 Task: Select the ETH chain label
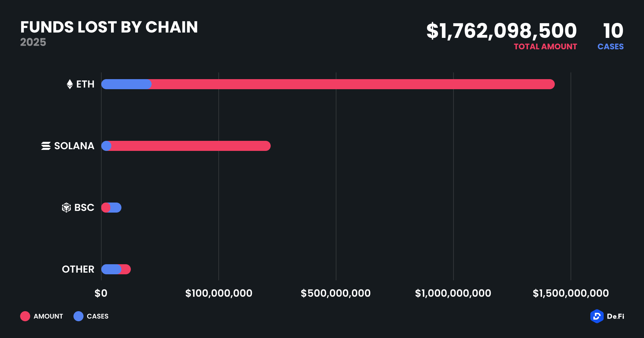pyautogui.click(x=86, y=84)
